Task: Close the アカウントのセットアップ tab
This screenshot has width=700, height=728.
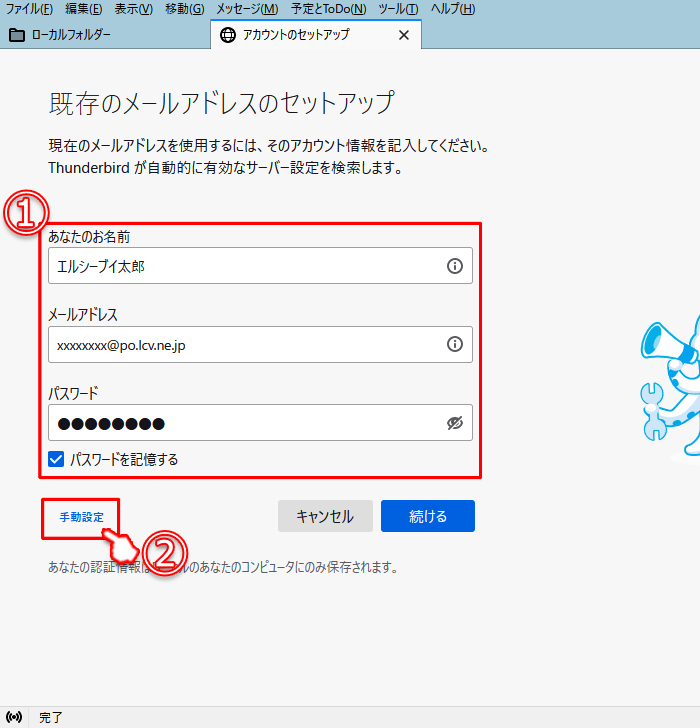Action: point(404,35)
